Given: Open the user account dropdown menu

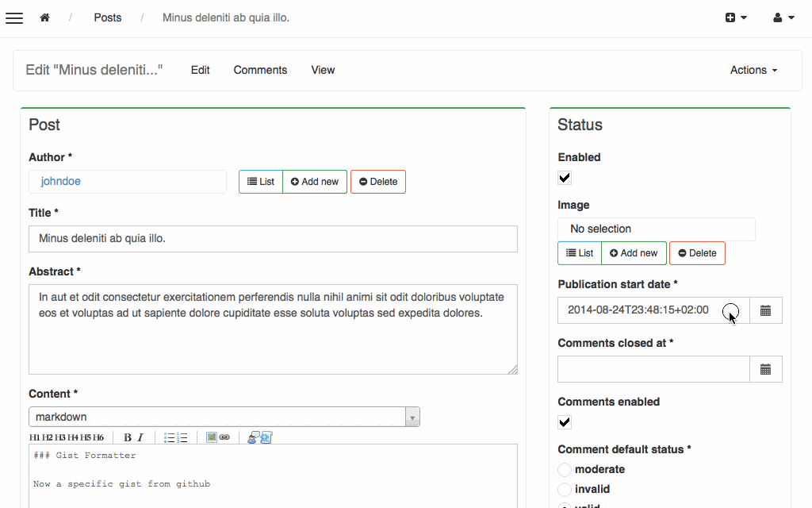Looking at the screenshot, I should (x=783, y=17).
